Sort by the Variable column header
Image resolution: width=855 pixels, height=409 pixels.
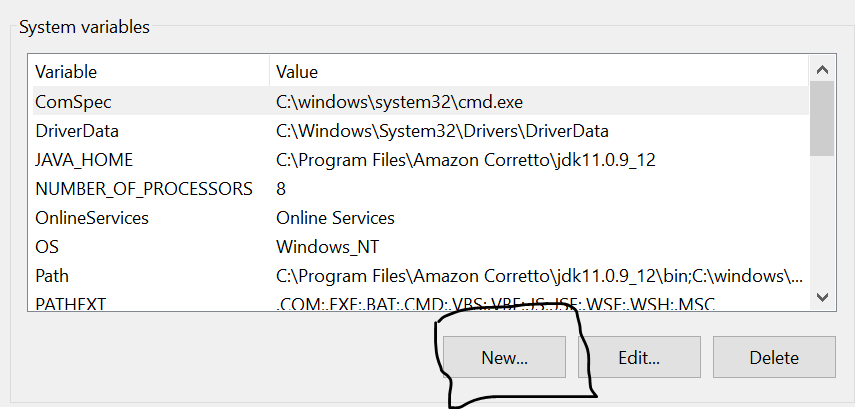tap(66, 72)
